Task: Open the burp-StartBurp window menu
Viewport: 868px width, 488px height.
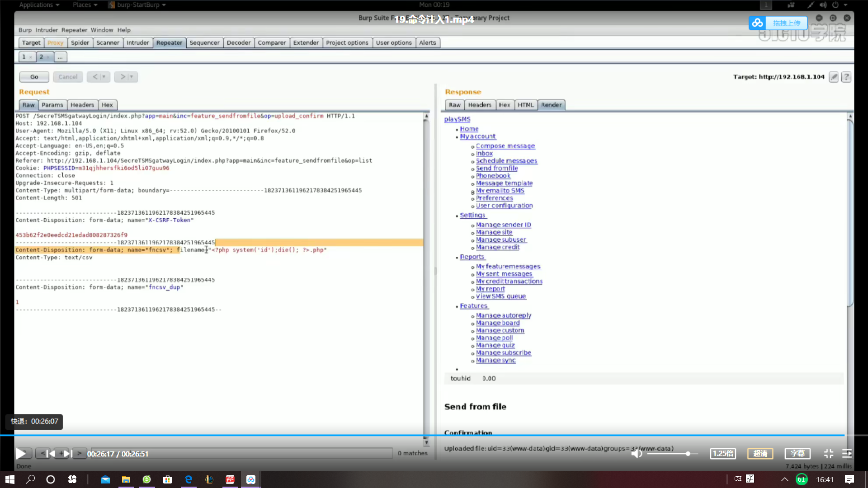Action: [x=137, y=5]
